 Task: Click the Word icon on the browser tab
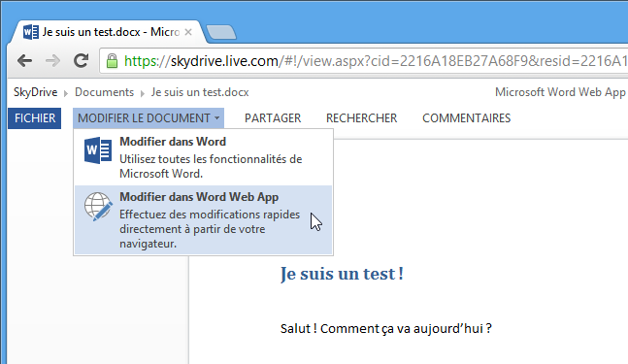click(x=31, y=32)
